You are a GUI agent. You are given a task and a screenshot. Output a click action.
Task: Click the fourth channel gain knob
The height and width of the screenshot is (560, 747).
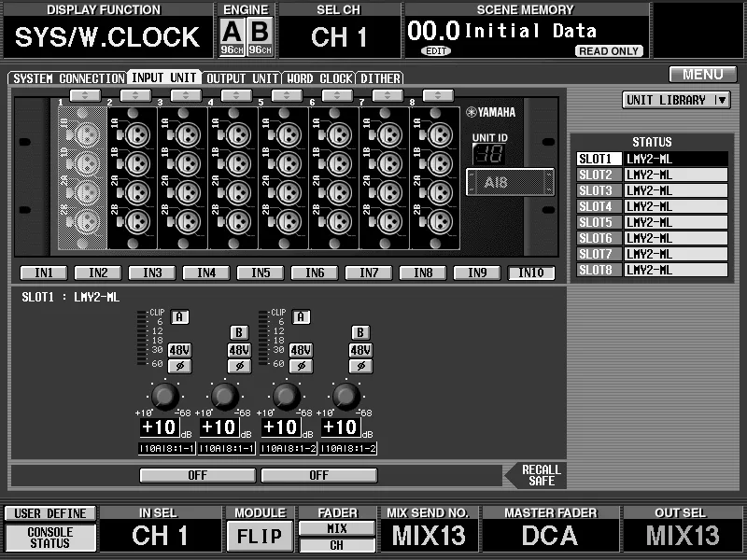pos(346,396)
